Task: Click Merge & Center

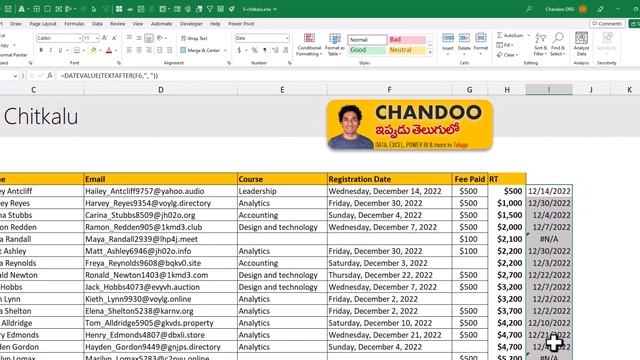Action: tap(200, 50)
